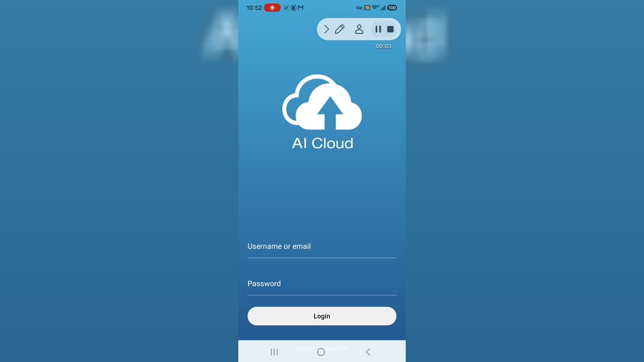Tap the Login button
Image resolution: width=644 pixels, height=362 pixels.
click(x=322, y=316)
